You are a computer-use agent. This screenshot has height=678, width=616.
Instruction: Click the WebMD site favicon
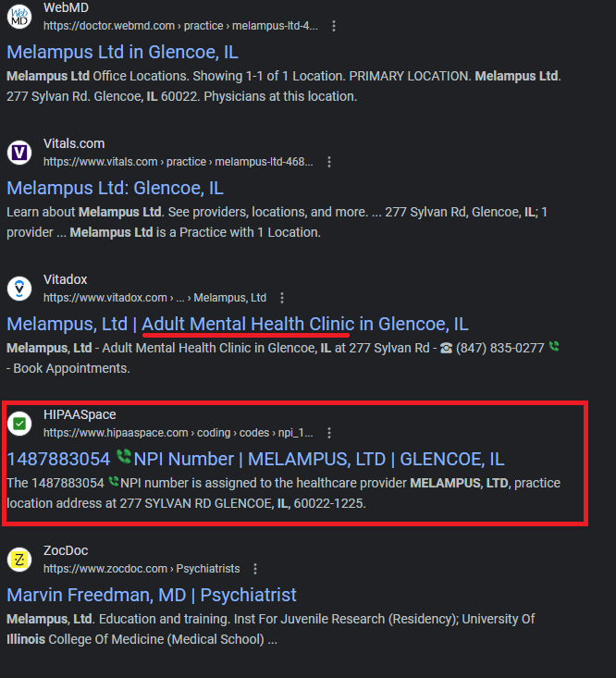pyautogui.click(x=19, y=17)
